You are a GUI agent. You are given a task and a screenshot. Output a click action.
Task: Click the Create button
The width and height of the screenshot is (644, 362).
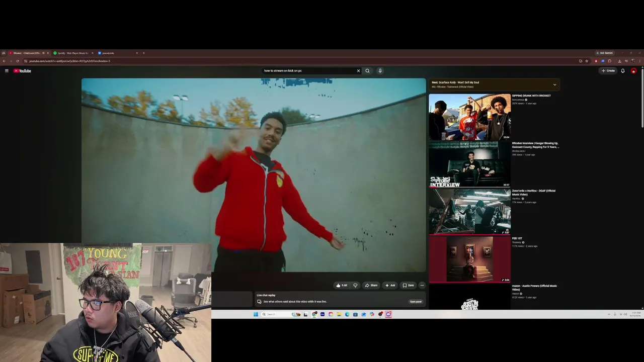coord(608,71)
